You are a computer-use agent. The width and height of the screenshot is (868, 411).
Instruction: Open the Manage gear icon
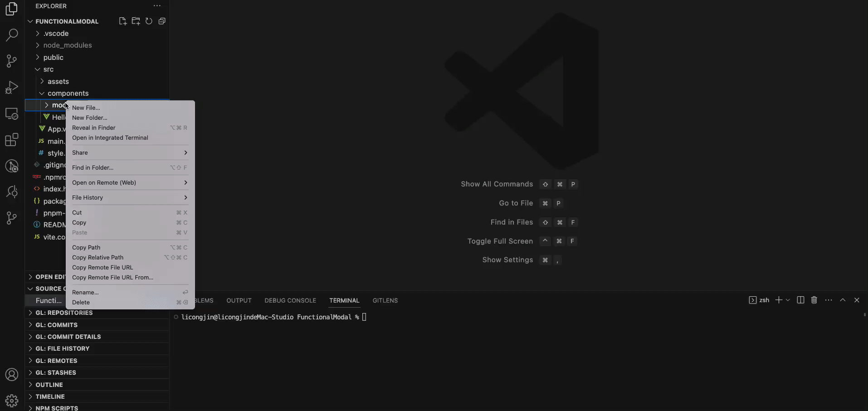click(x=12, y=401)
